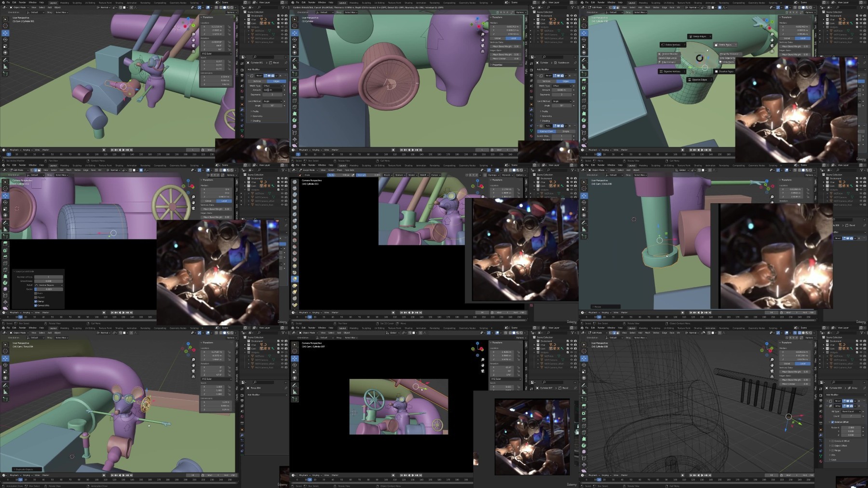Expand Caps section in Array modifier

click(x=833, y=460)
